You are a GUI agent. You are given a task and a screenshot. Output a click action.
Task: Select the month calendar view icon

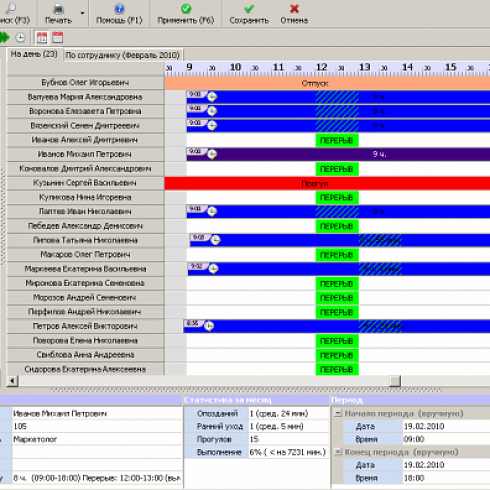58,37
